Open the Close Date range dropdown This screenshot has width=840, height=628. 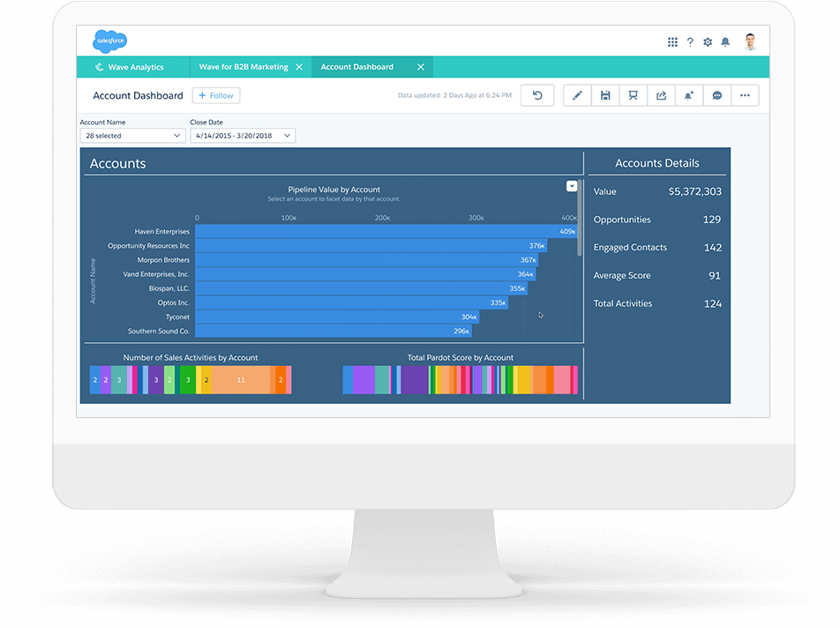[x=243, y=136]
